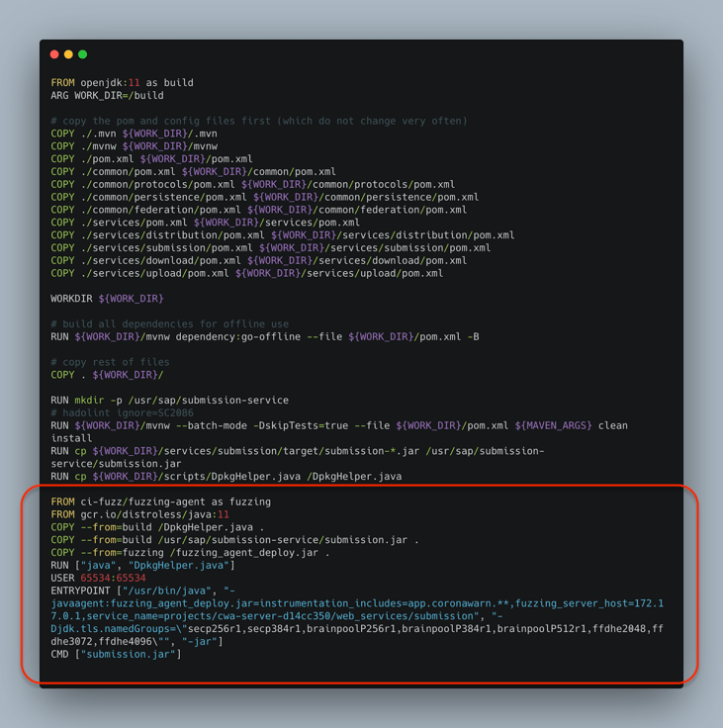Click the line copying common/federation/pom.xml
The height and width of the screenshot is (728, 723).
click(259, 210)
